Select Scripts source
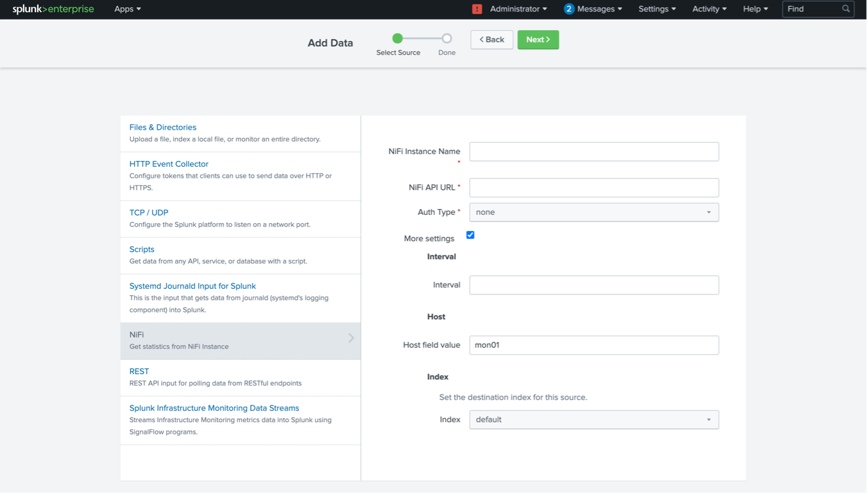Viewport: 868px width, 494px height. coord(142,250)
